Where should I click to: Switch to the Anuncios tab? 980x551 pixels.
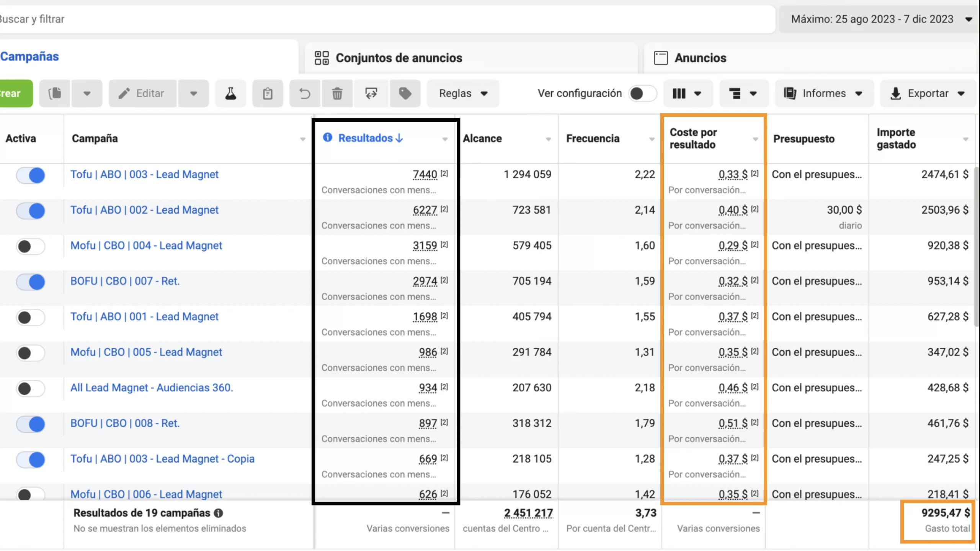pos(700,58)
